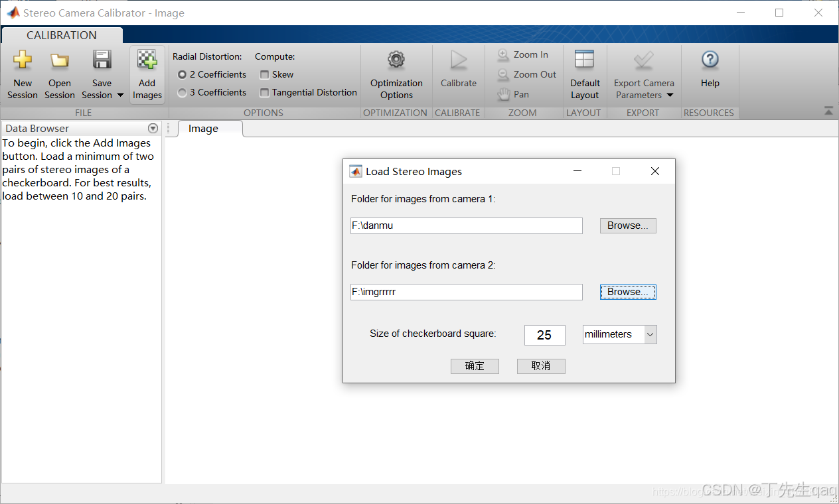Viewport: 839px width, 504px height.
Task: Click the Calibrate play icon
Action: (459, 60)
